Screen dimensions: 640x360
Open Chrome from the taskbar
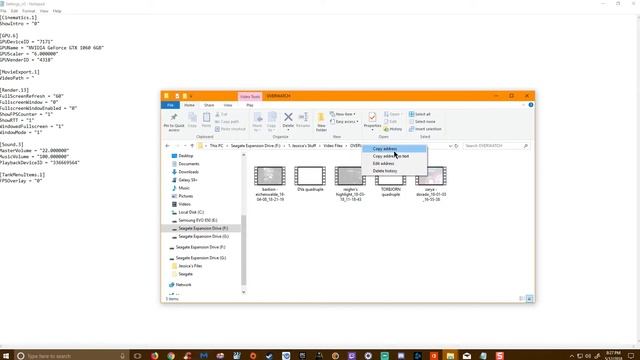tap(171, 356)
